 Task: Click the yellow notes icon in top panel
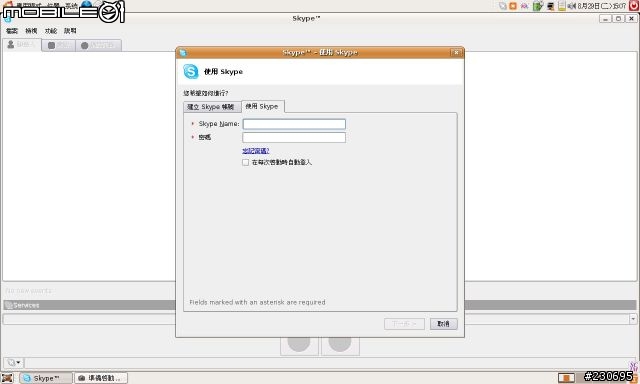[562, 6]
